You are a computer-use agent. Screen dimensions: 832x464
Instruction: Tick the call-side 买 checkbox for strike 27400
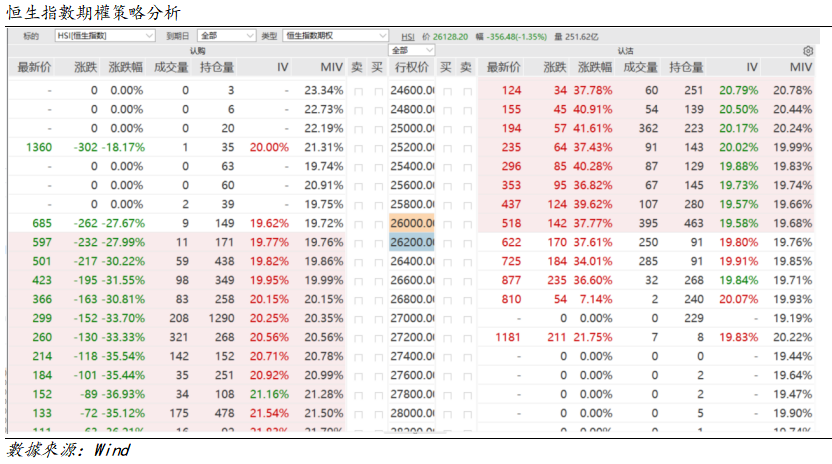[x=377, y=356]
